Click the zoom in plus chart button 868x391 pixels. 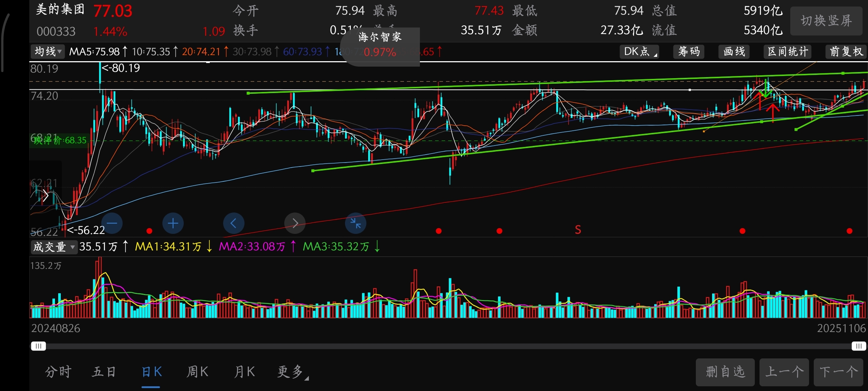tap(173, 223)
